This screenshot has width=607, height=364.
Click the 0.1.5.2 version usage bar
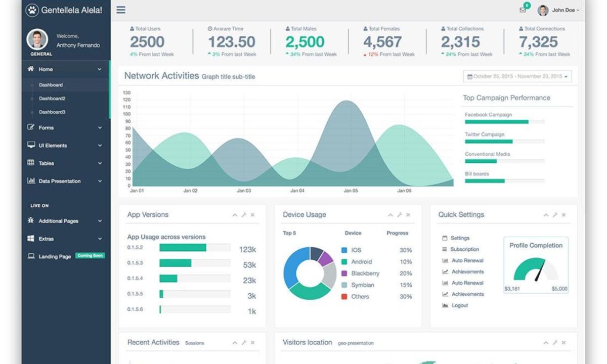pyautogui.click(x=195, y=248)
